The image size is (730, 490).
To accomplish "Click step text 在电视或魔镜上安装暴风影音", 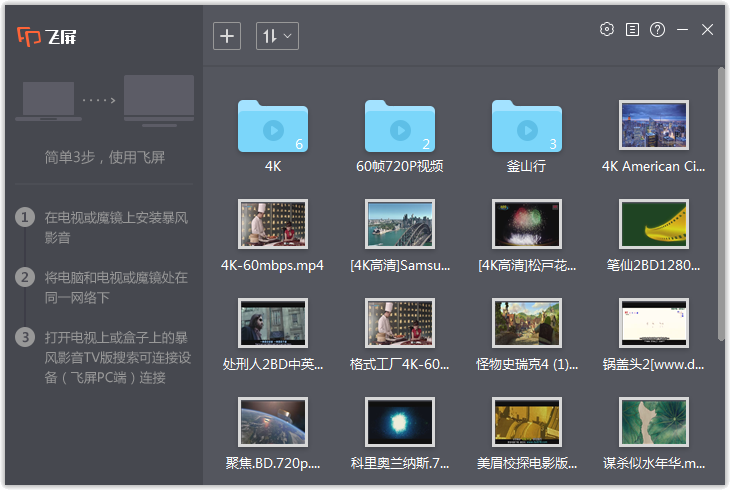I will (116, 227).
